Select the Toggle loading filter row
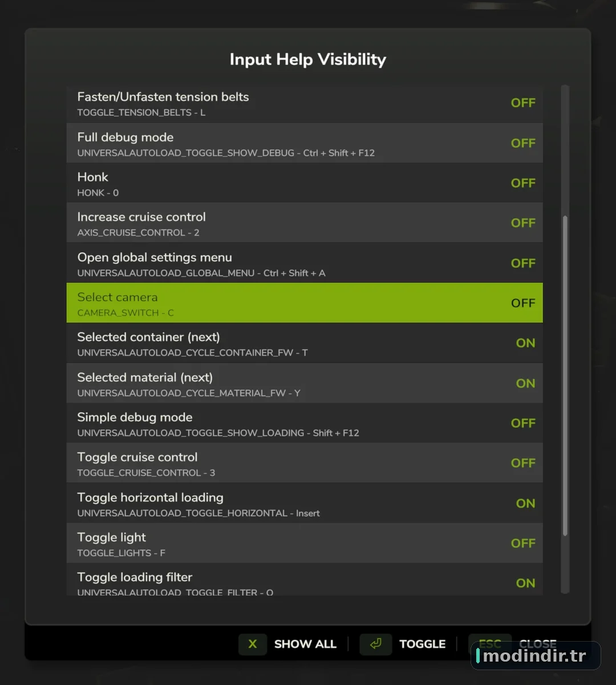 pyautogui.click(x=305, y=580)
